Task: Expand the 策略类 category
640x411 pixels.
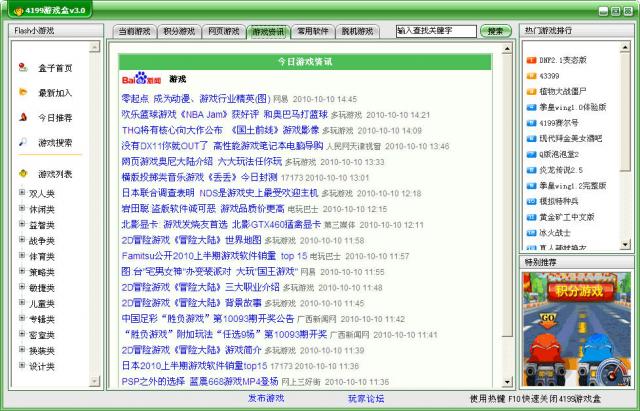Action: [x=22, y=271]
